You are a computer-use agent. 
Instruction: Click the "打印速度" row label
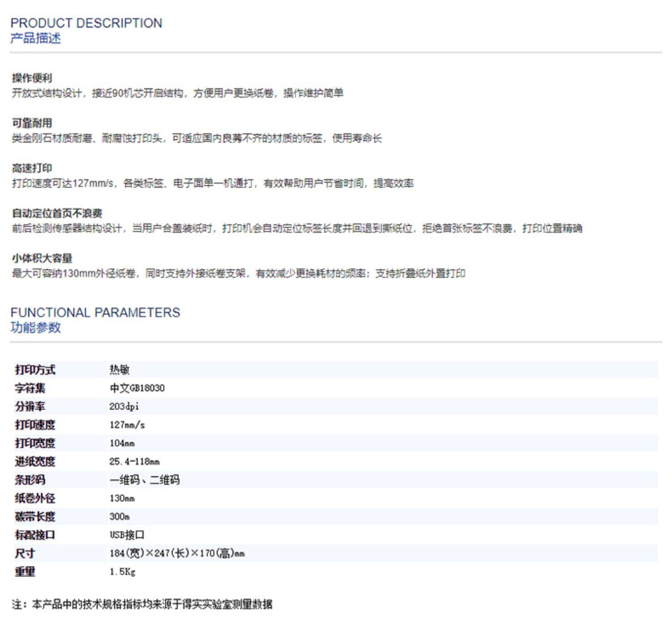point(35,425)
